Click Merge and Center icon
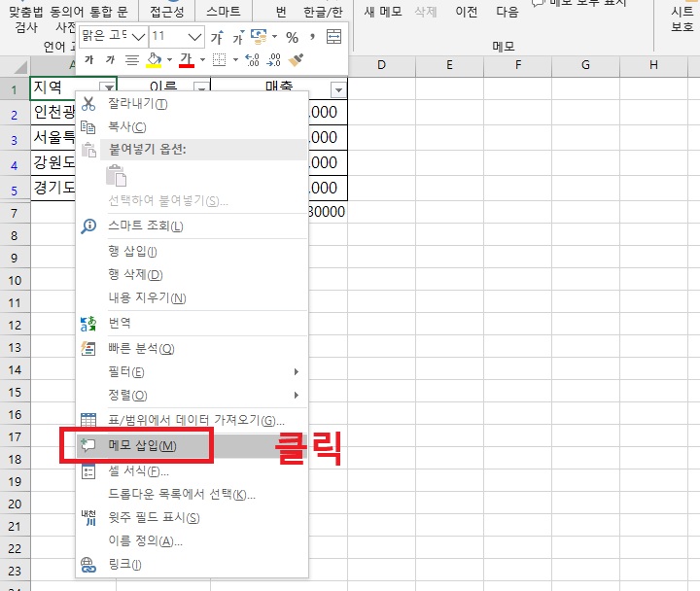This screenshot has height=591, width=700. (333, 37)
